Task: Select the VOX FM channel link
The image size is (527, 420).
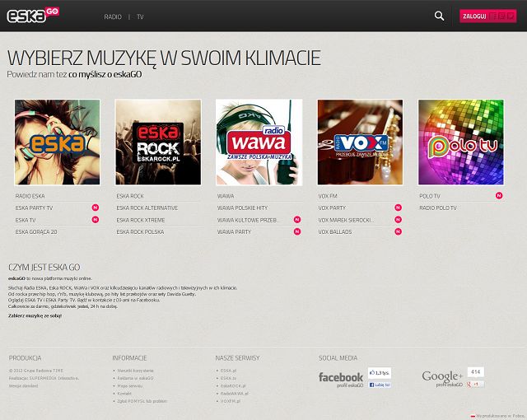Action: [328, 196]
